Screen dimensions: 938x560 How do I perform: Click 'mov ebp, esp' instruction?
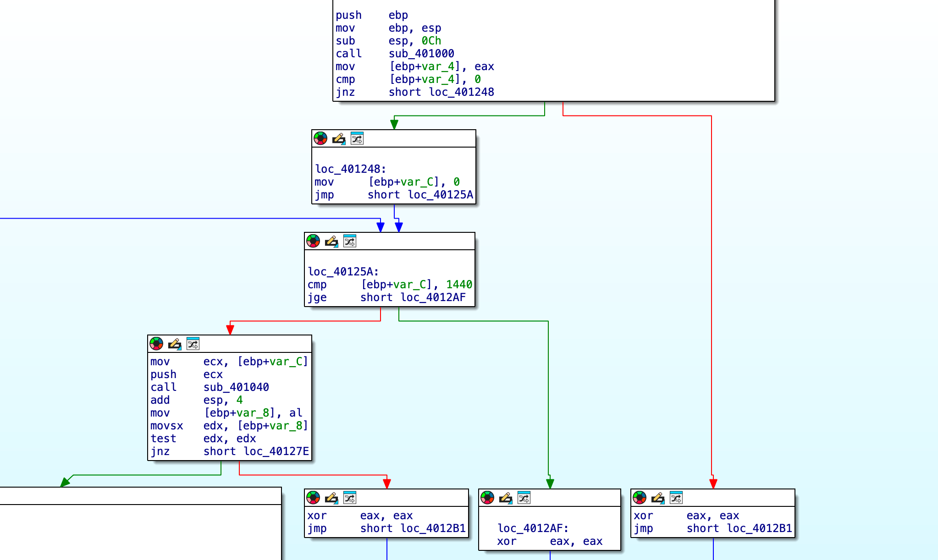point(388,28)
